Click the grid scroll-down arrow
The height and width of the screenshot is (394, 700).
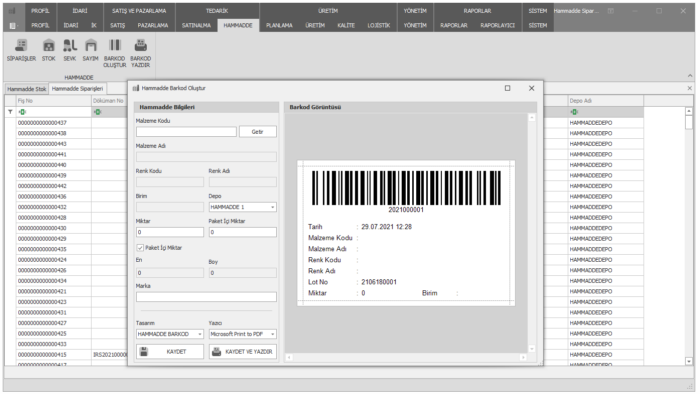[689, 361]
